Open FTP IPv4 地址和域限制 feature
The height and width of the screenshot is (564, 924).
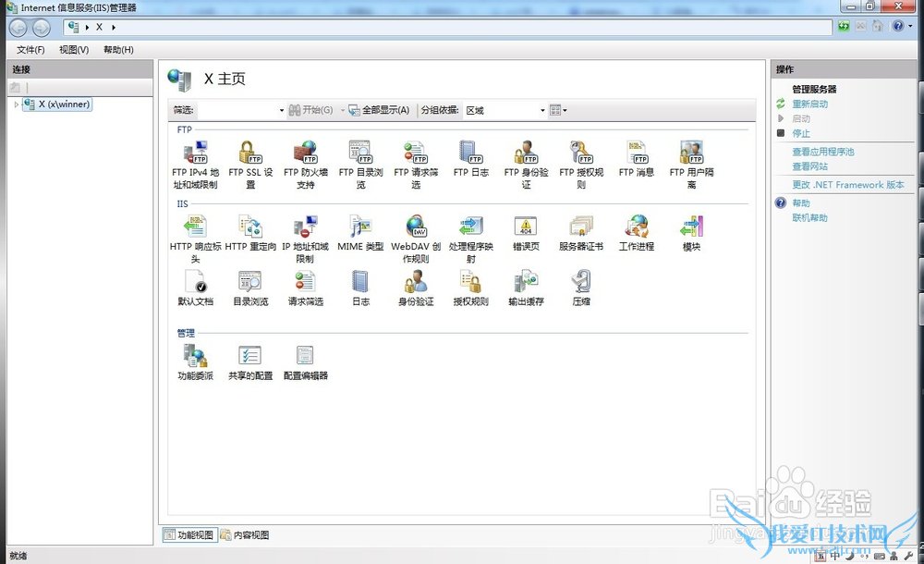click(195, 165)
